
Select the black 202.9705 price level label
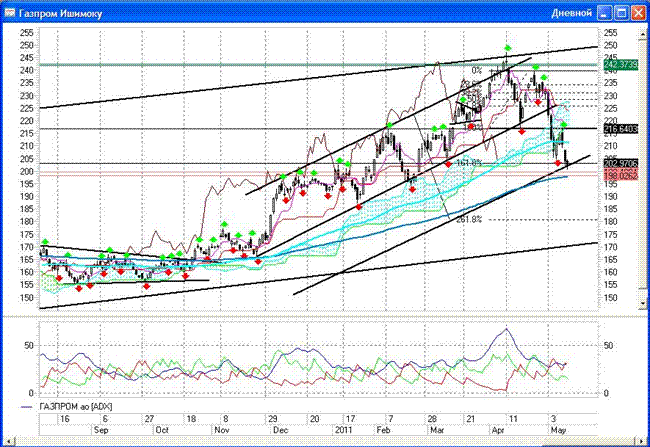(621, 163)
